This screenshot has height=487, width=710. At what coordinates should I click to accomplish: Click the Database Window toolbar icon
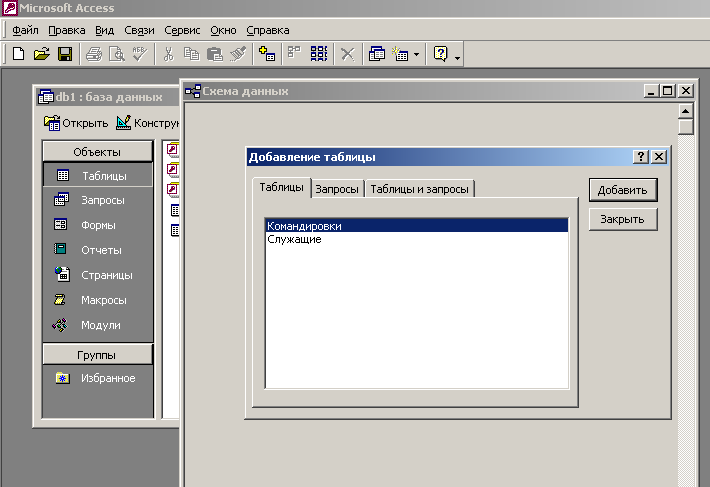coord(376,54)
